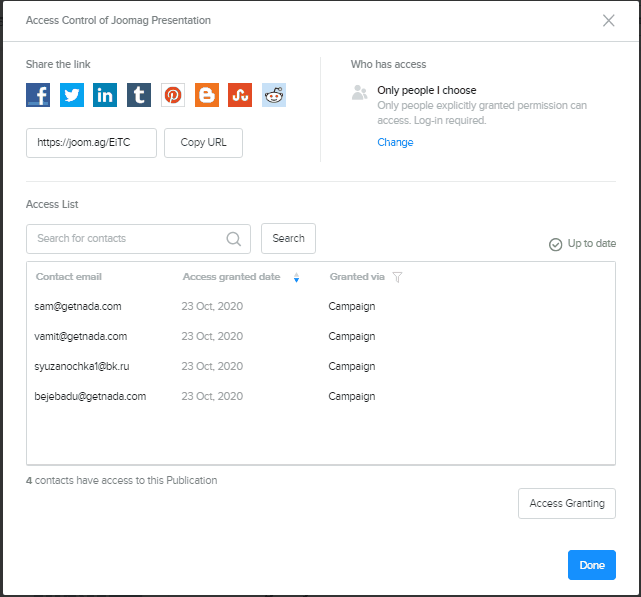The image size is (641, 597).
Task: Click the blue Done button
Action: tap(591, 565)
